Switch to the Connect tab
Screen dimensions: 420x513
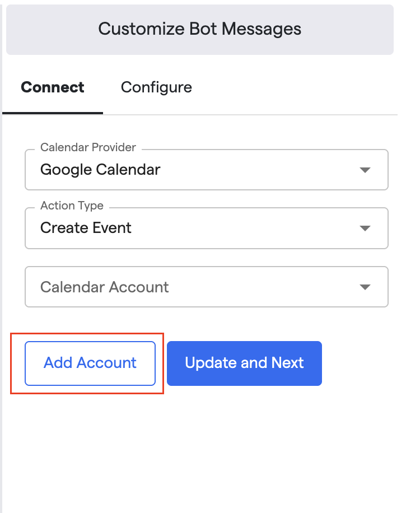[x=53, y=88]
